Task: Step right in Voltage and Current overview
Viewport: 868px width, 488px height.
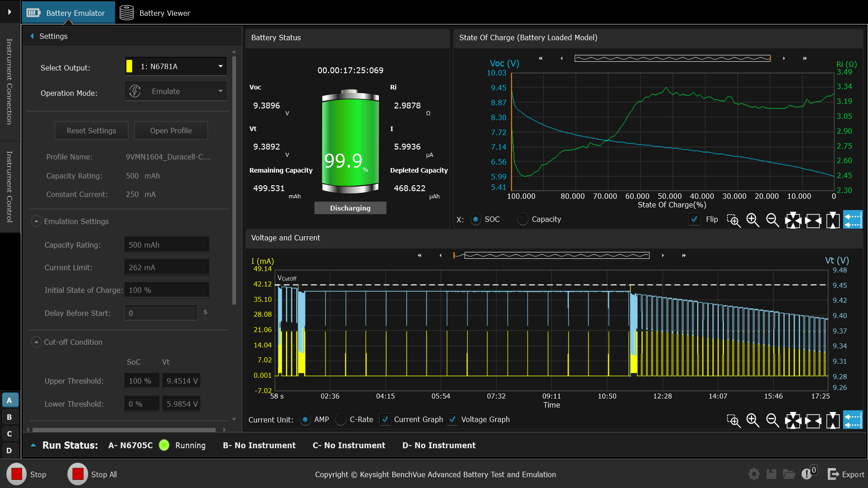Action: (x=663, y=255)
